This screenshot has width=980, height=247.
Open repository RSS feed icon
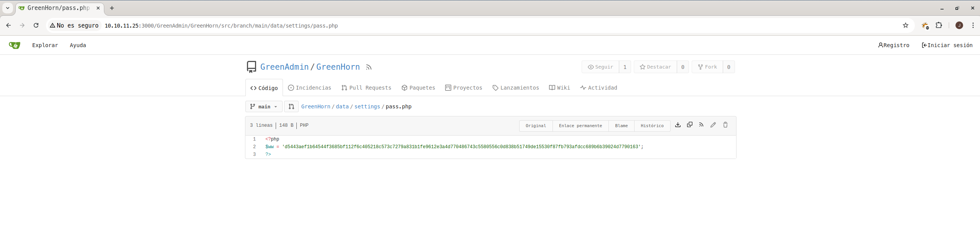pos(369,67)
